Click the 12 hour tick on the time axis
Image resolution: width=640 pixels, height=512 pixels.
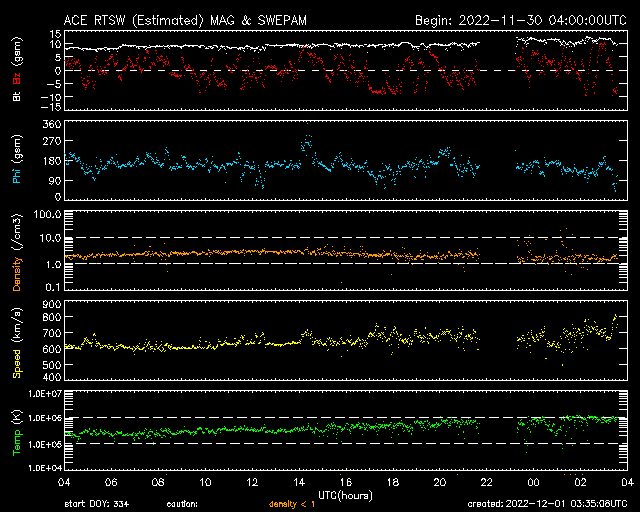252,482
